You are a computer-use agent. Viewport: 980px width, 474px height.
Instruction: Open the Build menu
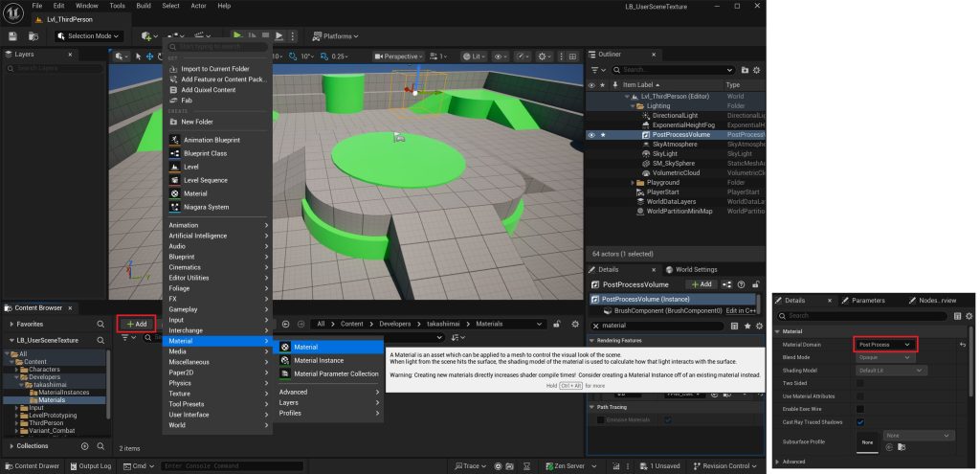[144, 6]
